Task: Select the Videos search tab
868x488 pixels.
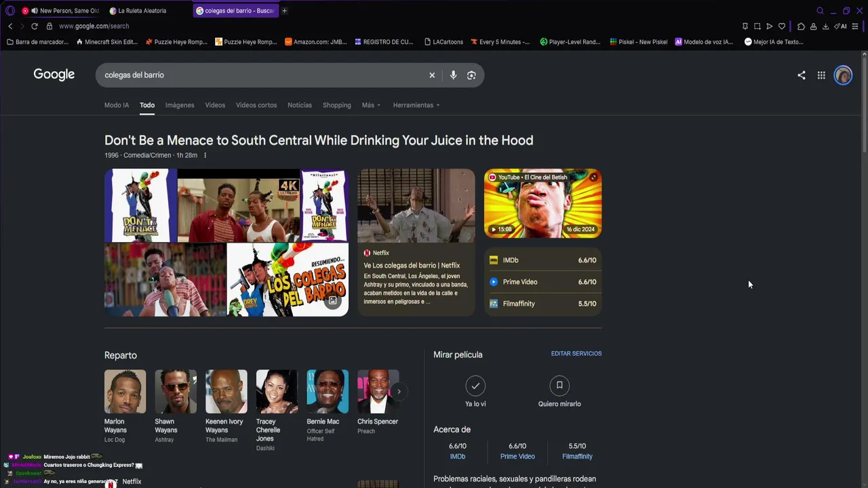Action: 215,105
